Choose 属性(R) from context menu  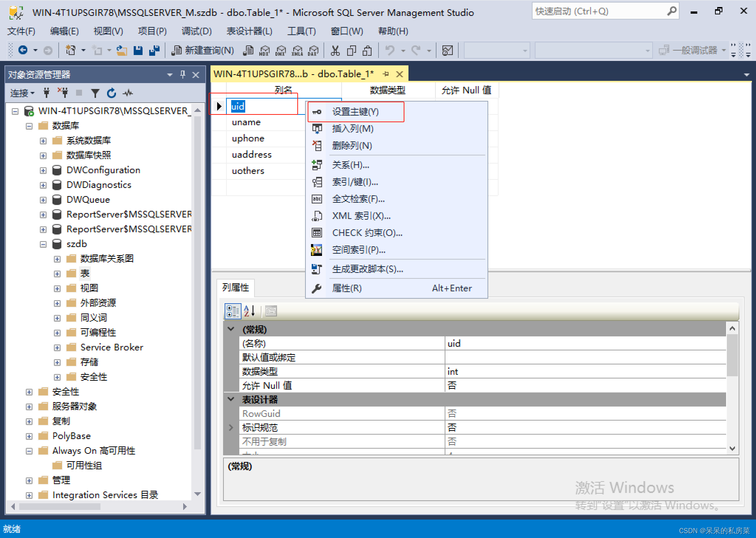pyautogui.click(x=397, y=288)
